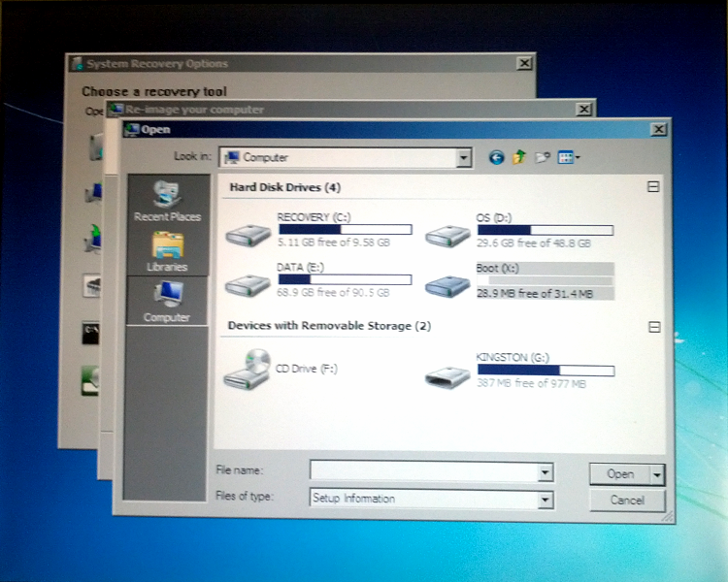Select Computer in the places sidebar
728x582 pixels.
[x=166, y=302]
